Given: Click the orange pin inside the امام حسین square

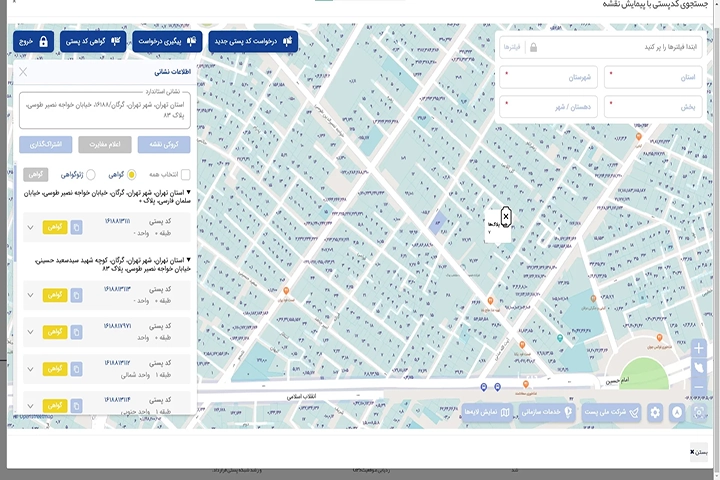Looking at the screenshot, I should [659, 338].
